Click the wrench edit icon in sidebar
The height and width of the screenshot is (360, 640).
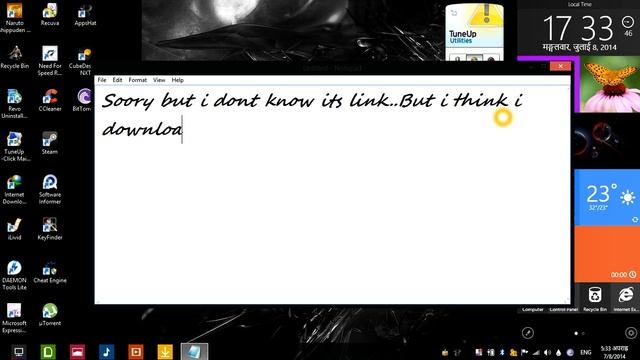point(528,333)
